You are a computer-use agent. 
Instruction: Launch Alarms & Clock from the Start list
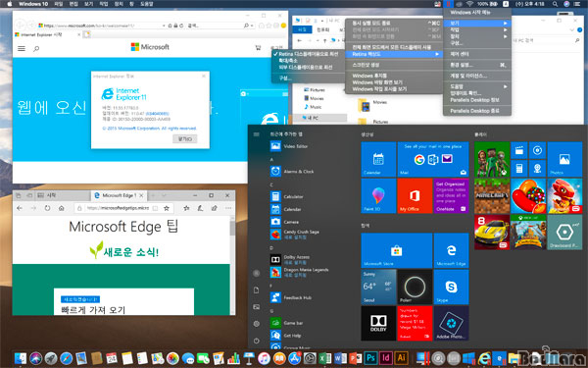coord(292,171)
